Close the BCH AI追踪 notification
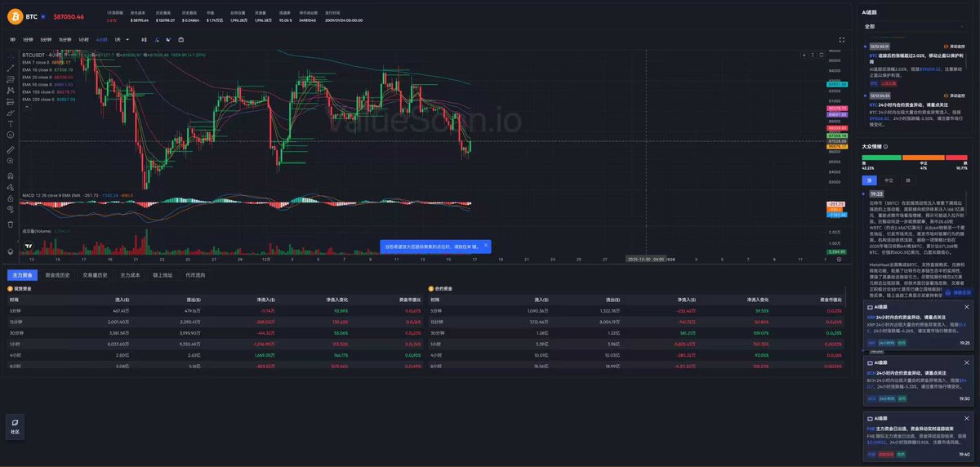 967,361
